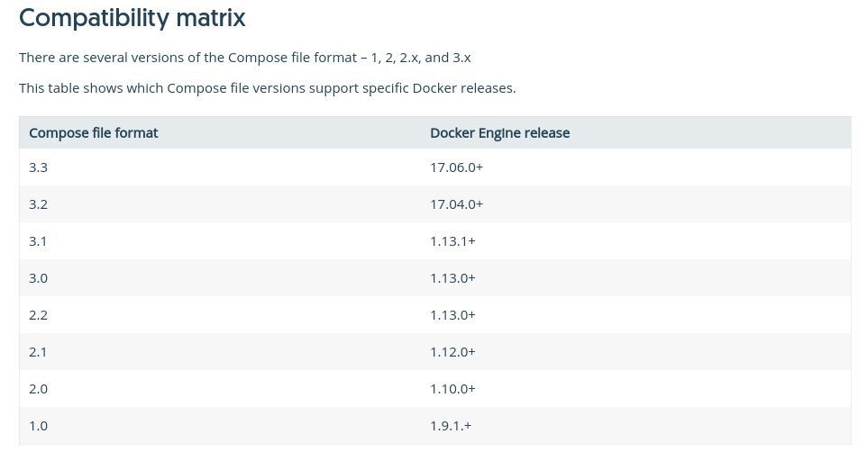Click the Compose file format column header
Viewport: 868px width, 452px height.
94,133
